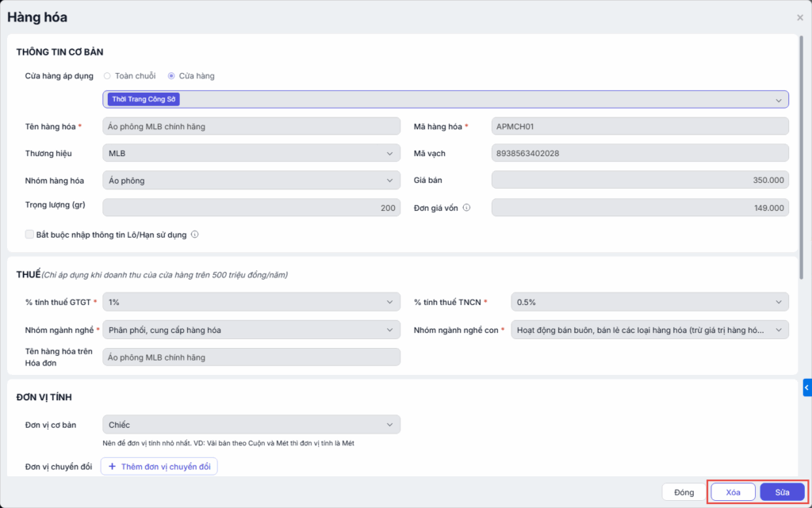Expand the store selector with Thời Trang Công Sở
Screen dimensions: 812x508
click(x=445, y=99)
